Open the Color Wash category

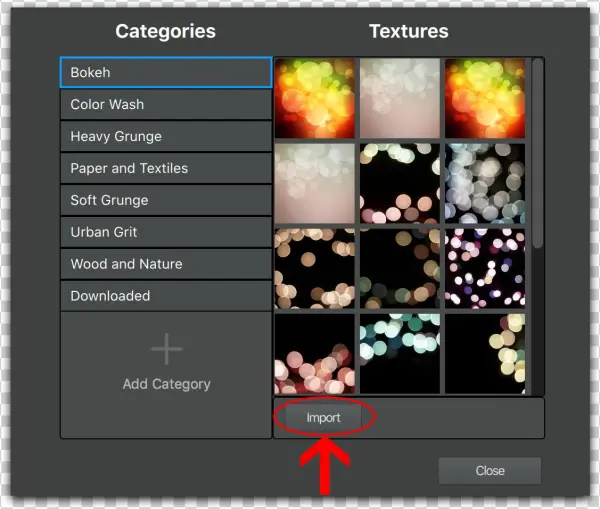click(165, 105)
